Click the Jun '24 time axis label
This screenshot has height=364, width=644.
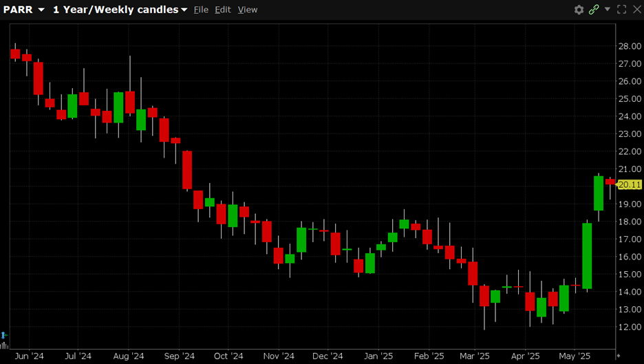pos(29,356)
